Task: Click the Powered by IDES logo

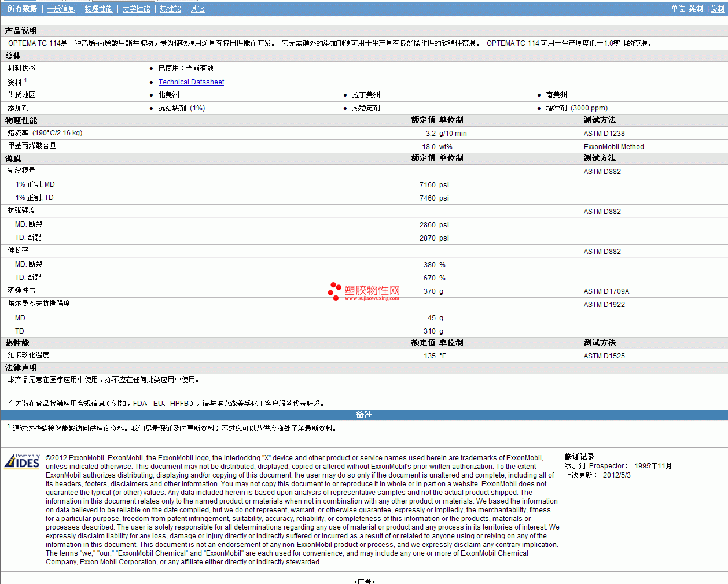Action: click(x=22, y=461)
